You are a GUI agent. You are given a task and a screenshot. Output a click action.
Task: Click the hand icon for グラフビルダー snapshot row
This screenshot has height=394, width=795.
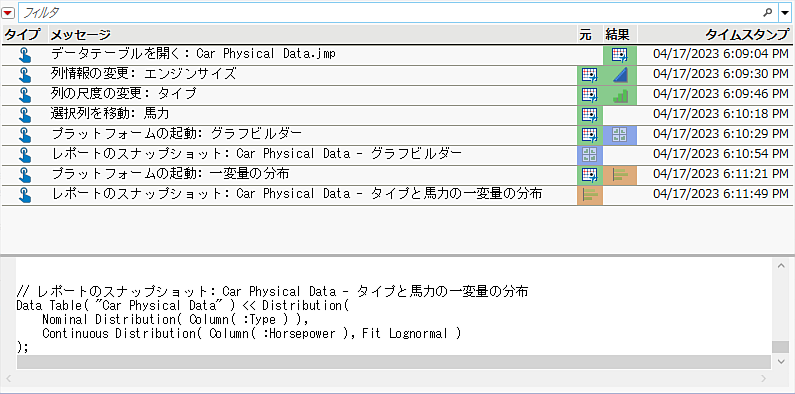click(x=24, y=155)
